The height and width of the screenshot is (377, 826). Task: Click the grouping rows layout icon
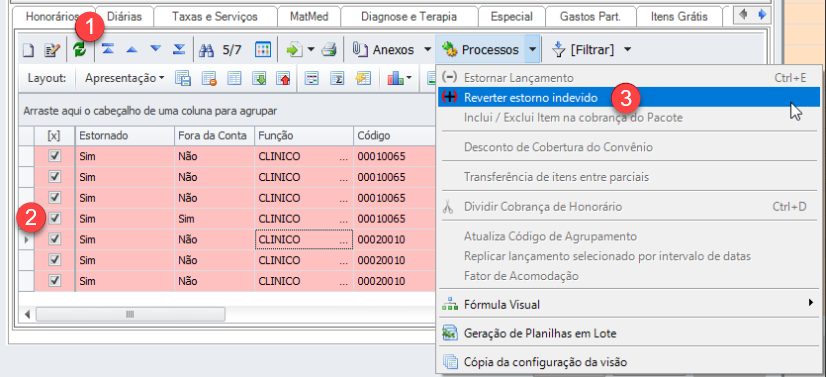(x=313, y=78)
